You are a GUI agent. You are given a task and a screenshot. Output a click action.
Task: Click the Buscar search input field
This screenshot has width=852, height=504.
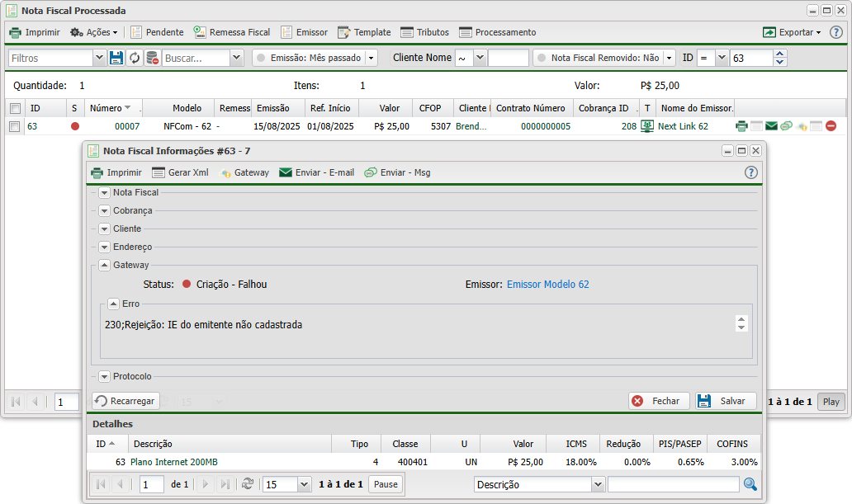195,58
